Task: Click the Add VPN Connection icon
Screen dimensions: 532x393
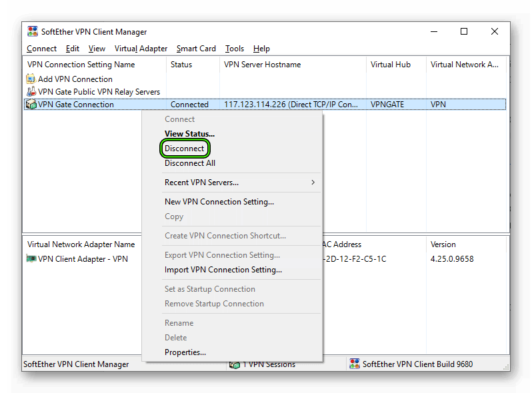Action: [x=31, y=79]
